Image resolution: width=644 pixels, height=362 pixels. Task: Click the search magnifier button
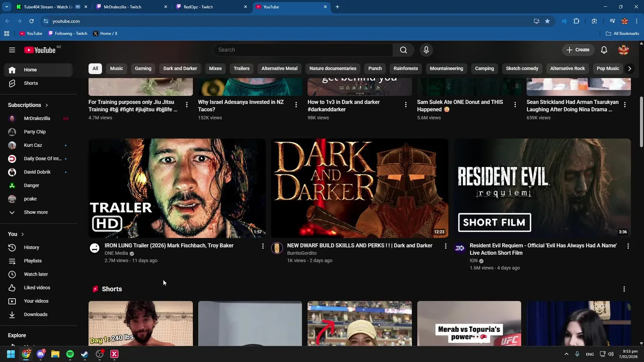tap(404, 50)
